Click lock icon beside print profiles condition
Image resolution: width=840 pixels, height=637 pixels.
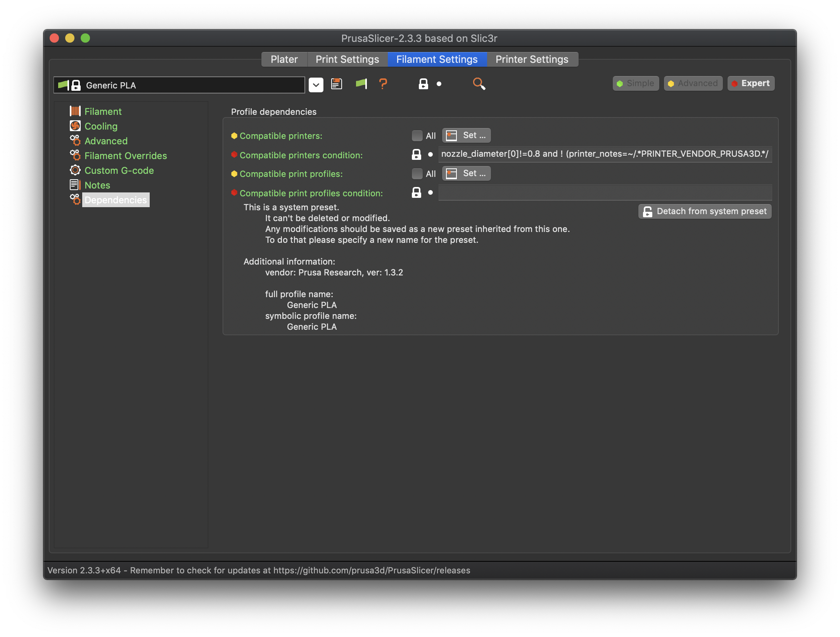pos(416,192)
